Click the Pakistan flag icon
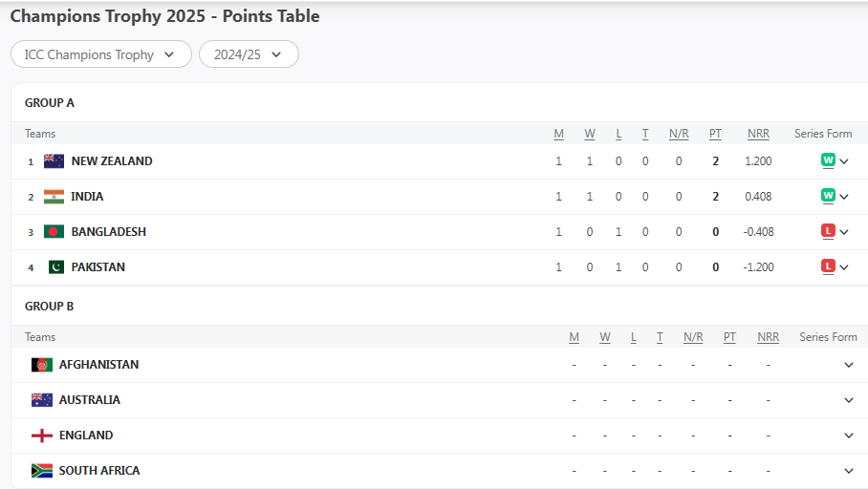This screenshot has width=868, height=489. point(54,267)
